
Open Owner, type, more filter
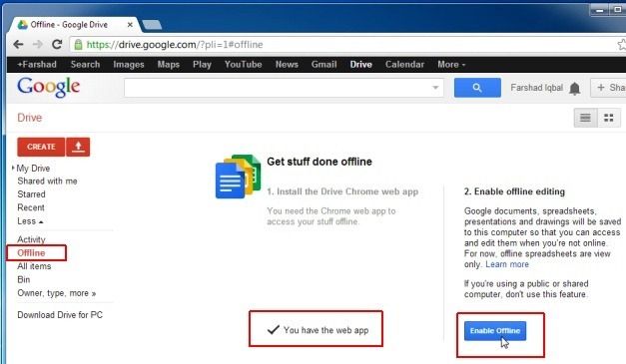pos(57,293)
